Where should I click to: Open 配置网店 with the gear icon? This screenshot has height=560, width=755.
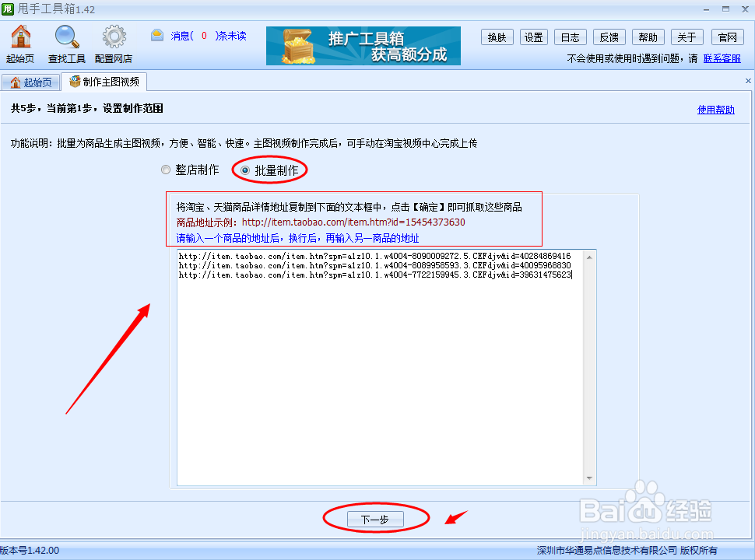pos(114,37)
